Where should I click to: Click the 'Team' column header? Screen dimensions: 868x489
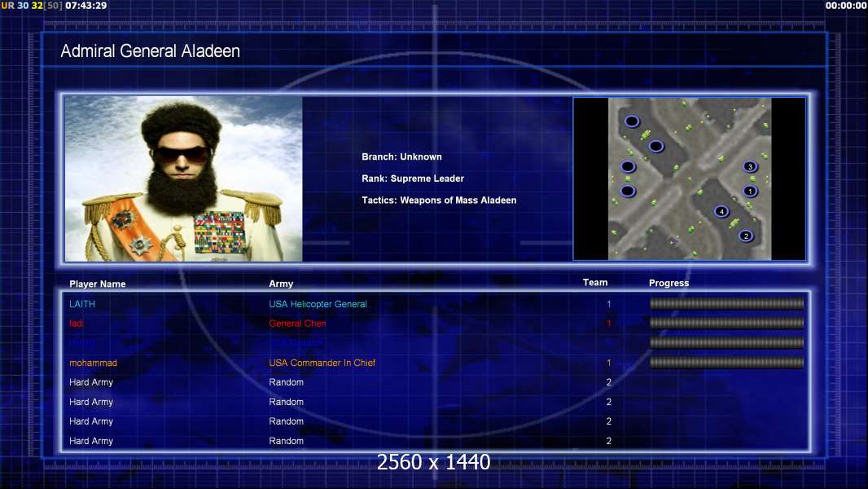click(595, 283)
